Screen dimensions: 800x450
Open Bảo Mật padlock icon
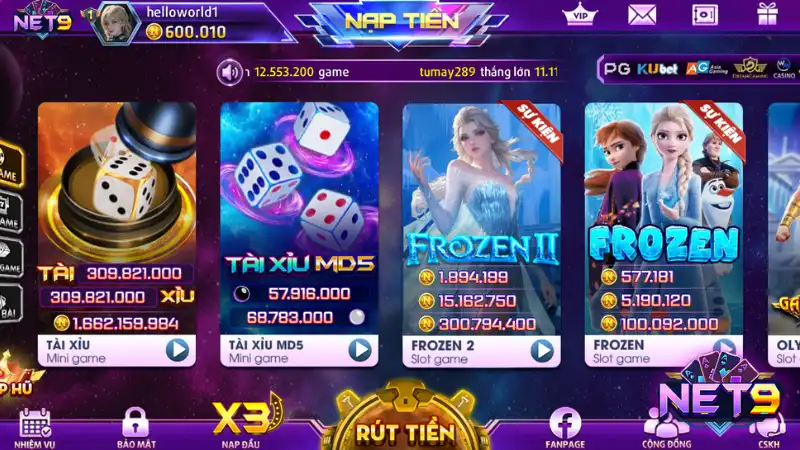coord(136,428)
